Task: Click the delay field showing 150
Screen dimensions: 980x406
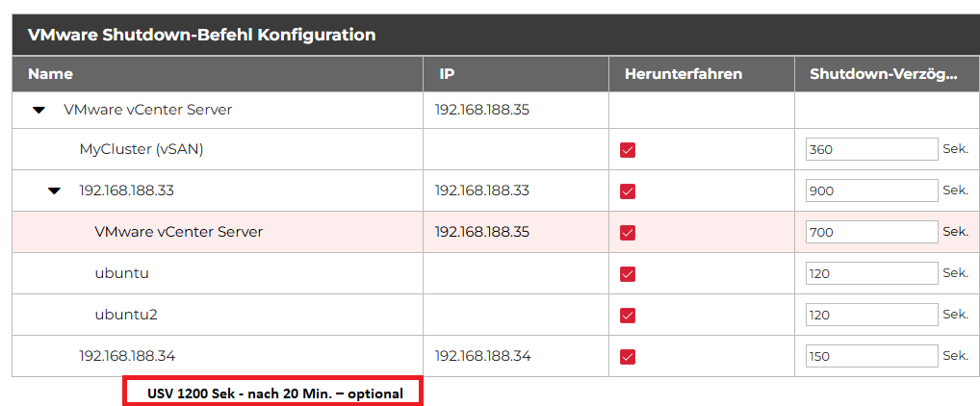Action: pos(871,356)
